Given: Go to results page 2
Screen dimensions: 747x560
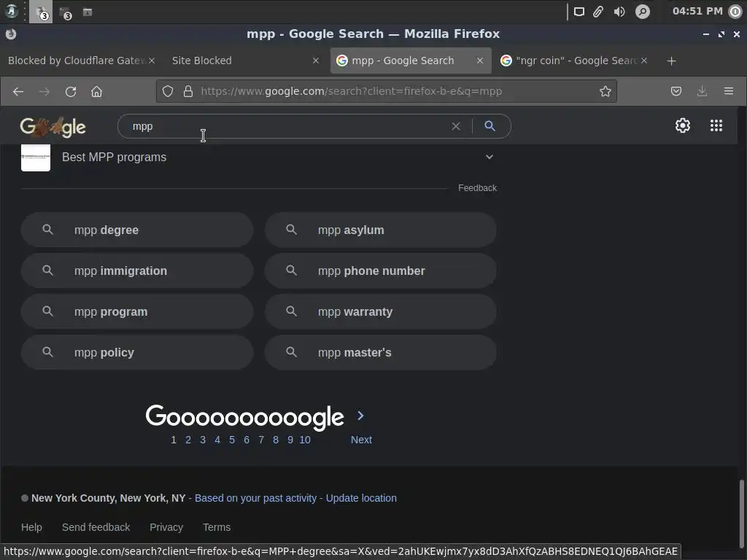Looking at the screenshot, I should click(x=188, y=440).
